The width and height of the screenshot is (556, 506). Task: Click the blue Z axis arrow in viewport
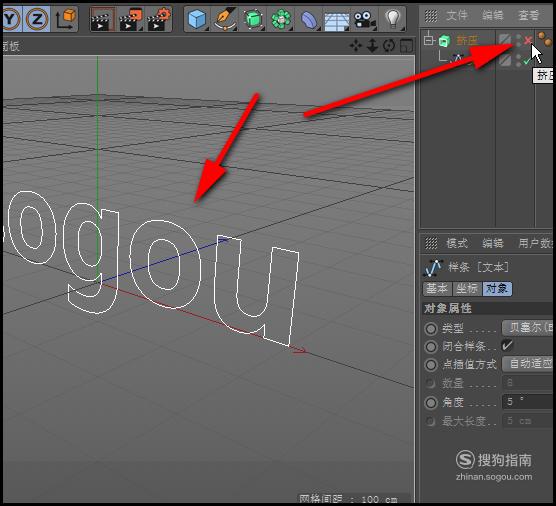coord(222,240)
